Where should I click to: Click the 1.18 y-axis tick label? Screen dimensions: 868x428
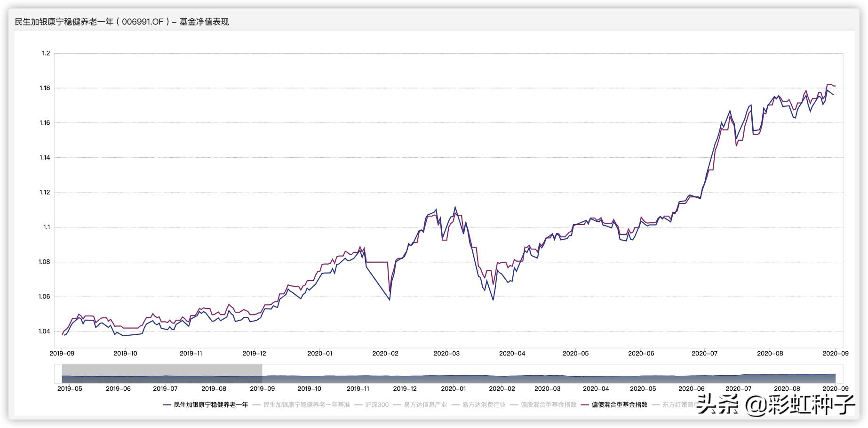pos(45,88)
